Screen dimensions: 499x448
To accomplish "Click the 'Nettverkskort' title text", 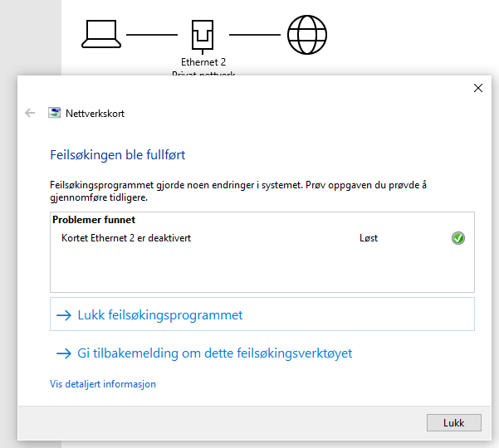I will coord(95,114).
